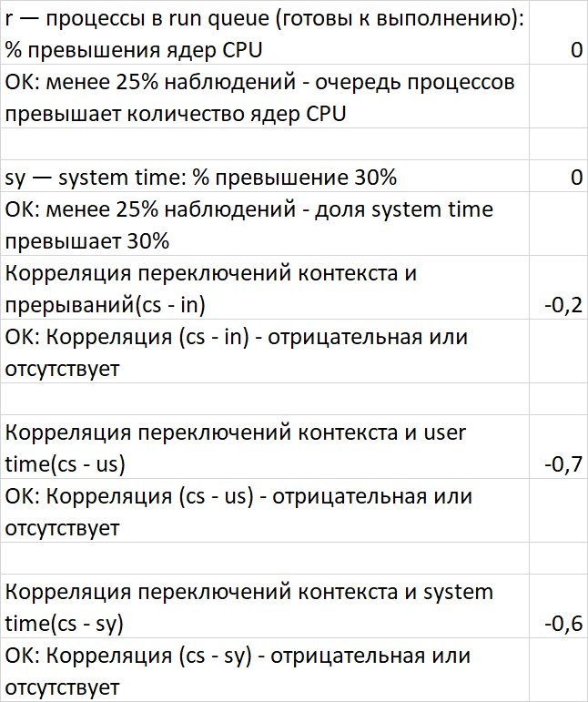Click the empty cell right of the system time OK note
Image resolution: width=588 pixels, height=702 pixels.
tap(561, 224)
